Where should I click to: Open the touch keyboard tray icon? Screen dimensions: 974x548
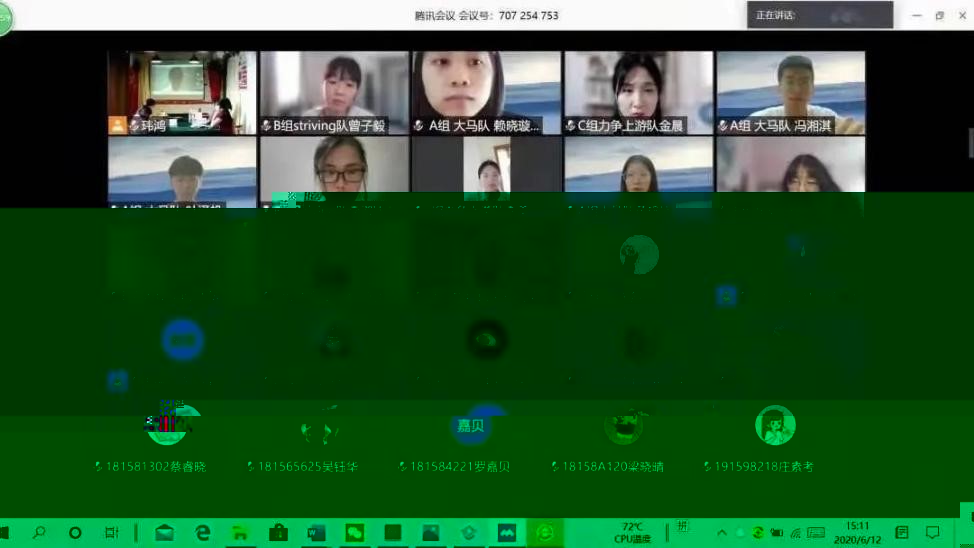coord(816,532)
